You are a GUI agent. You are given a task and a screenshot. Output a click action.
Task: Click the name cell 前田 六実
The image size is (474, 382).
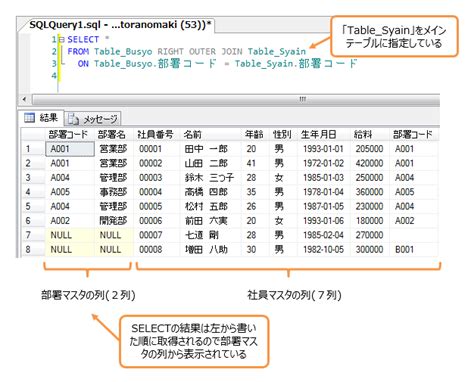[x=211, y=221]
